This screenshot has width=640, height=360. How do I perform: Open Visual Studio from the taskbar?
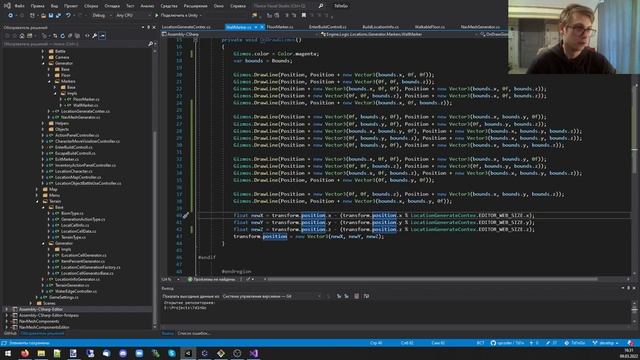pyautogui.click(x=253, y=353)
